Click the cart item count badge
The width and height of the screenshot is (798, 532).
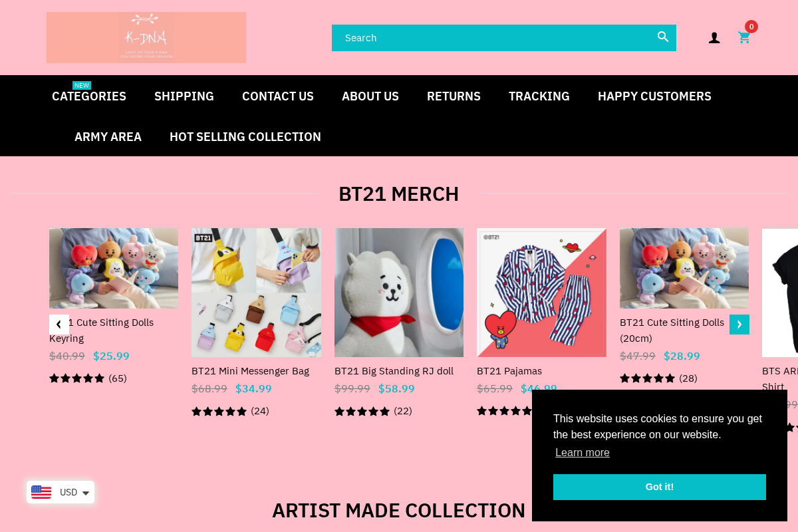pos(751,27)
